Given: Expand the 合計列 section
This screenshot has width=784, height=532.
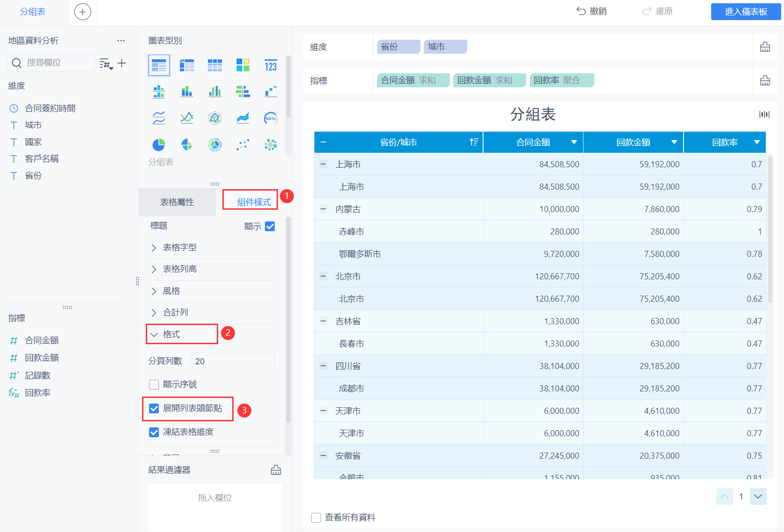Looking at the screenshot, I should (154, 312).
